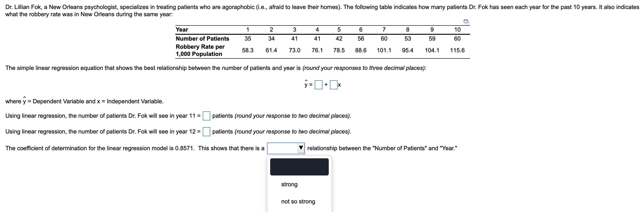Click the intercept input box after y-hat equals

pos(318,85)
